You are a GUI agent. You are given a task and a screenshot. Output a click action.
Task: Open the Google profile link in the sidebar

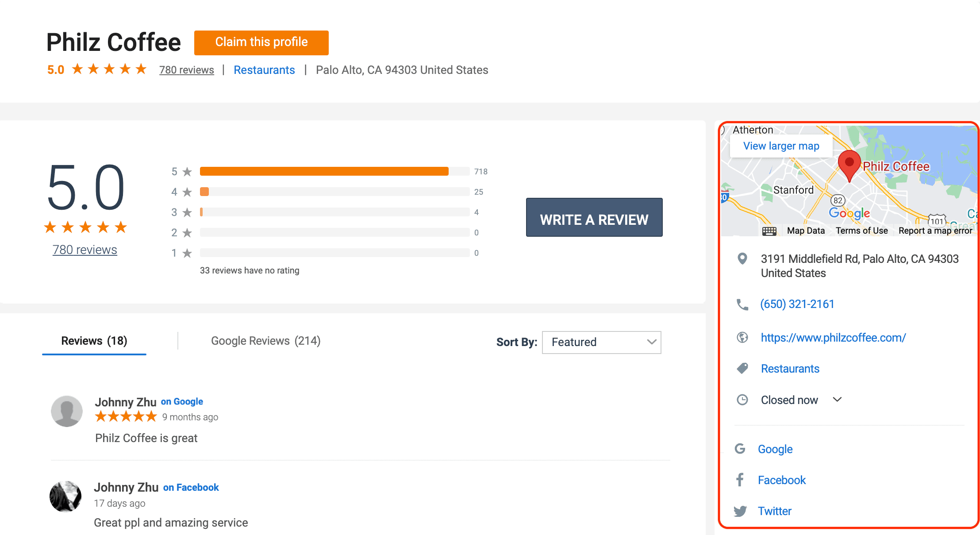(x=775, y=449)
